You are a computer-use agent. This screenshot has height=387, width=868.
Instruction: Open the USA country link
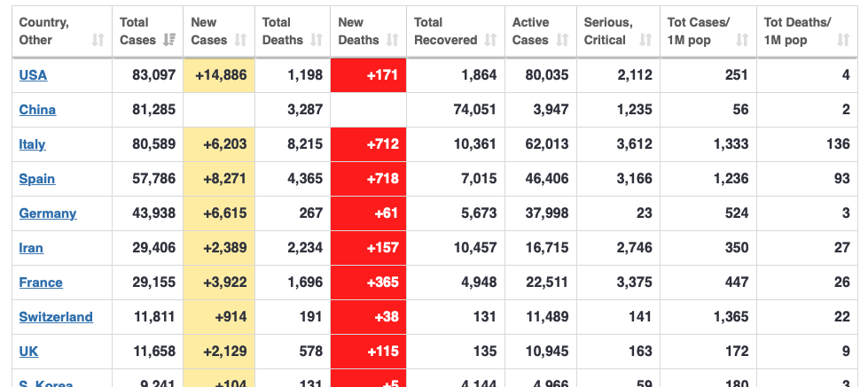[33, 74]
